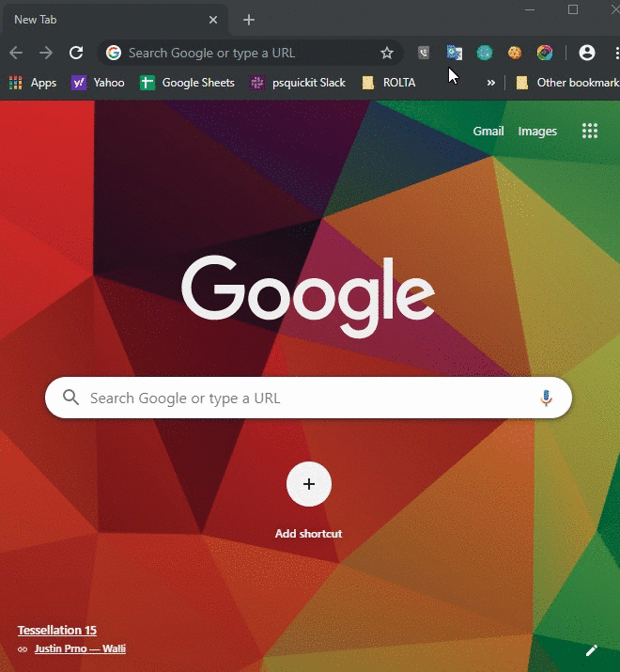Click the chain link icon beside Justin Prno
Viewport: 620px width, 672px height.
pyautogui.click(x=23, y=649)
